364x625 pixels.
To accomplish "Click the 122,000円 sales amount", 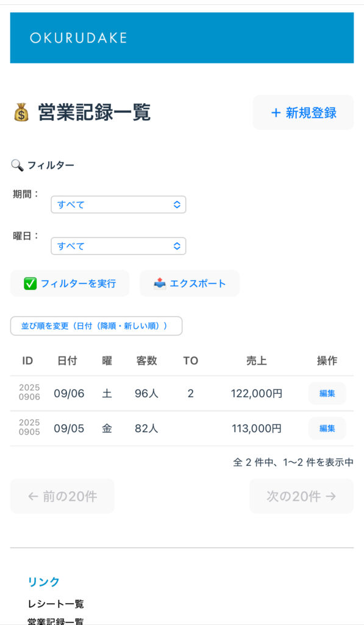I will (257, 394).
